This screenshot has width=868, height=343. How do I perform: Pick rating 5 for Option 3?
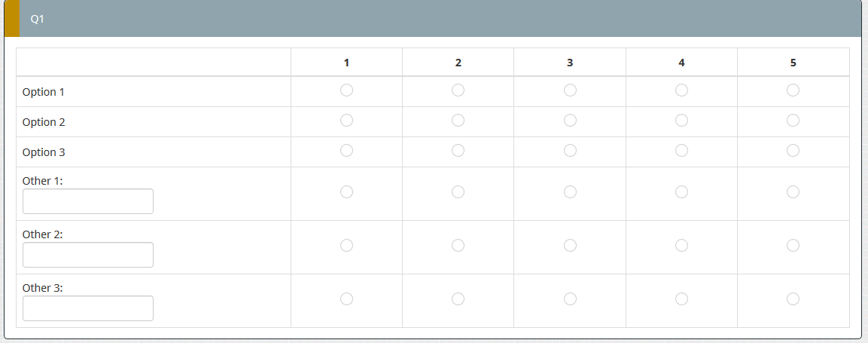point(793,151)
